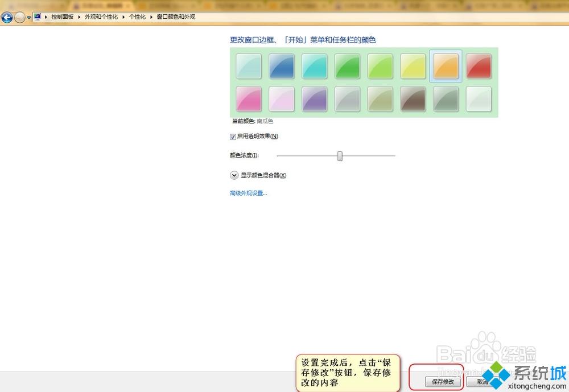Screen dimensions: 569x392
Task: Select the frost white color swatch
Action: click(x=479, y=99)
